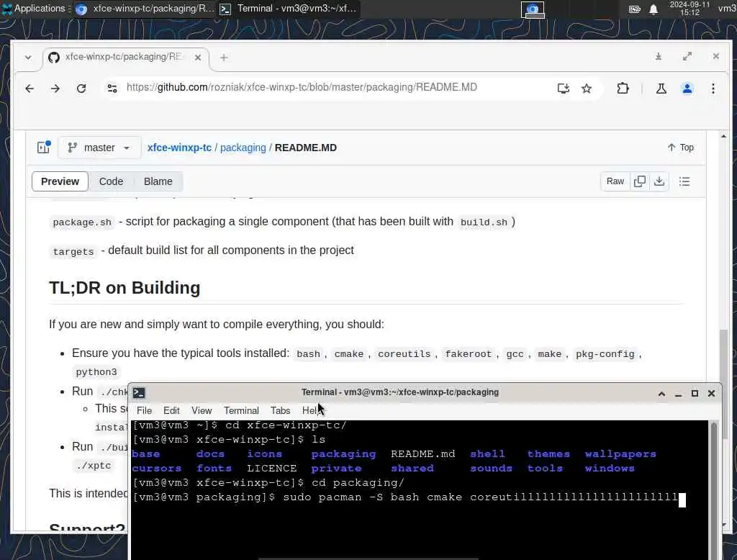Install app icon in the address bar

(563, 89)
